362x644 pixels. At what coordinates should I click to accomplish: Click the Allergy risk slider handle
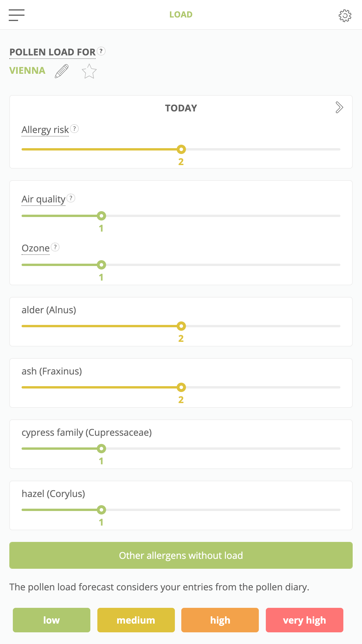181,149
